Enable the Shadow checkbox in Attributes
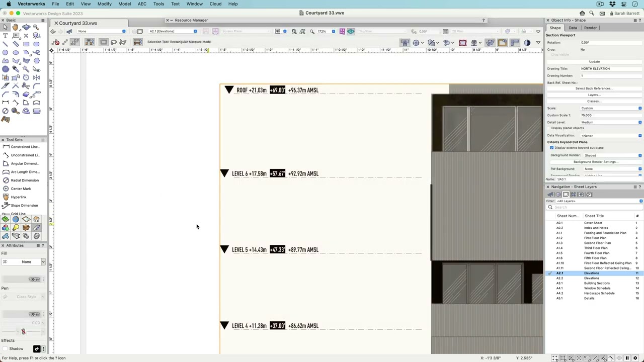 point(5,349)
